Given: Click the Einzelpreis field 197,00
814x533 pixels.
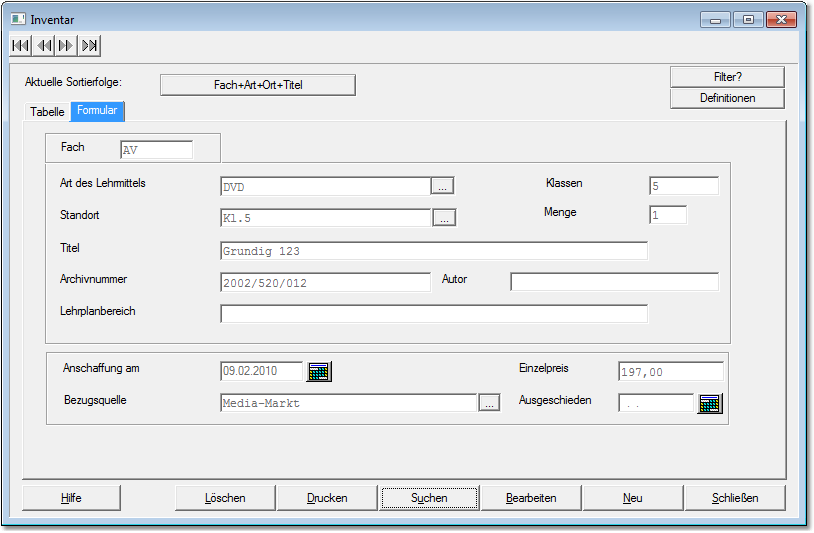Looking at the screenshot, I should 671,372.
